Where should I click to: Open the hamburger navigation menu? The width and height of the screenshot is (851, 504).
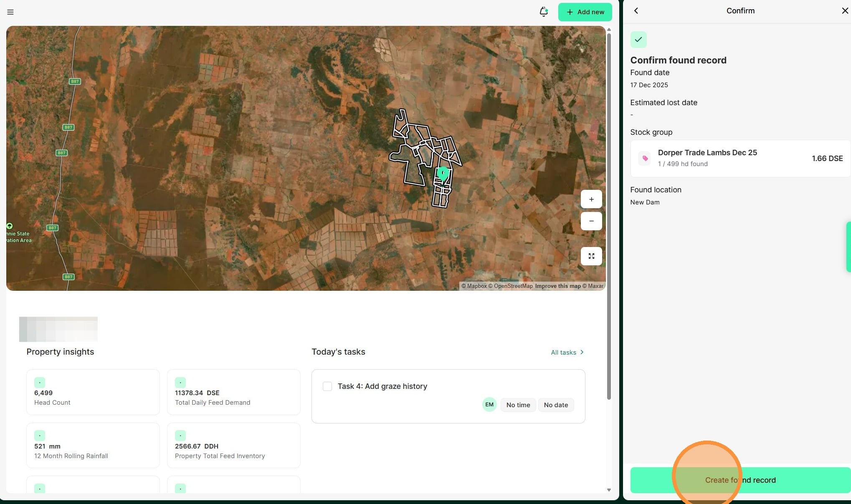pyautogui.click(x=10, y=12)
